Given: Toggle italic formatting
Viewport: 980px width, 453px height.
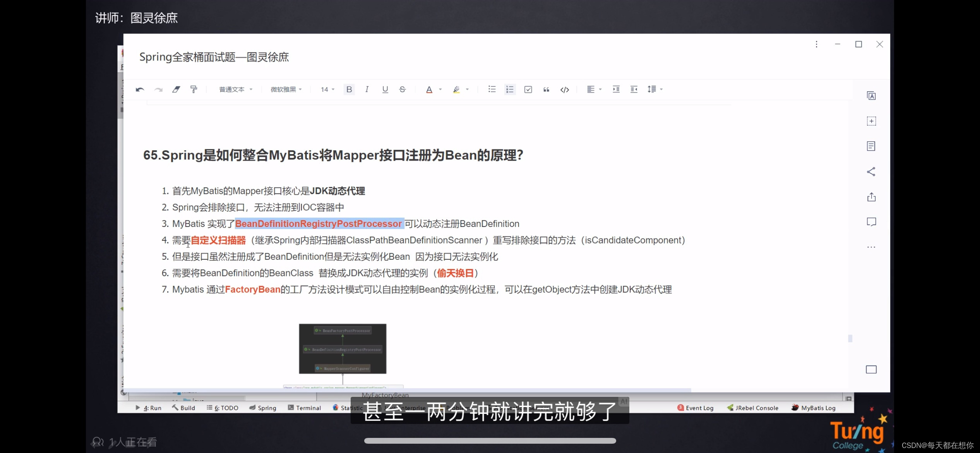Looking at the screenshot, I should click(367, 89).
